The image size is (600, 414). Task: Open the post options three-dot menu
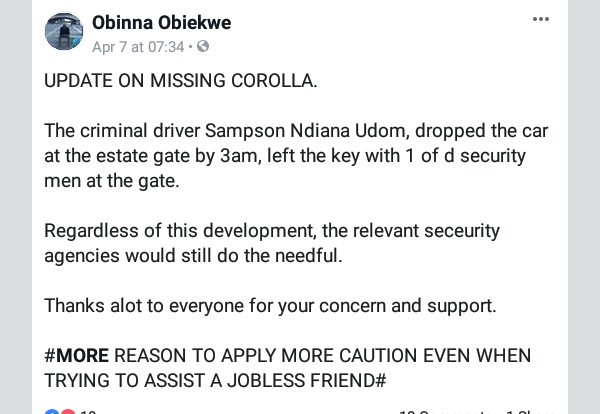click(x=541, y=20)
